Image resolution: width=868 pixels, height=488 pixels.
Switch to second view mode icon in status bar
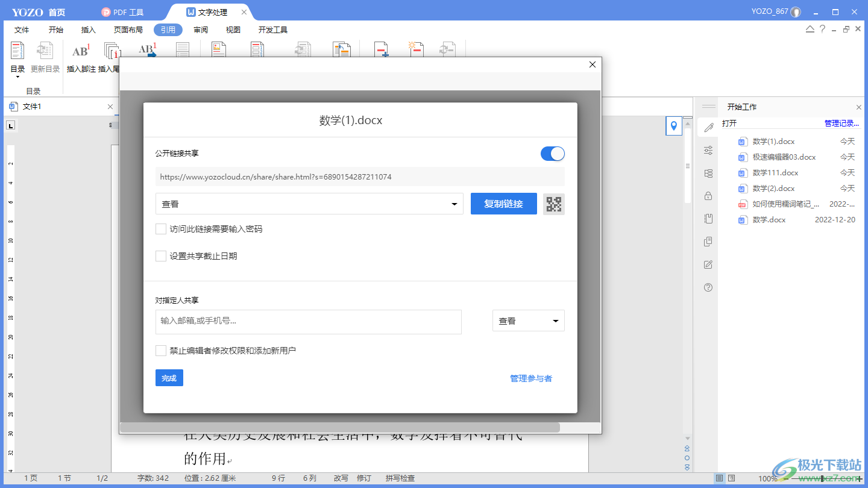(x=731, y=478)
